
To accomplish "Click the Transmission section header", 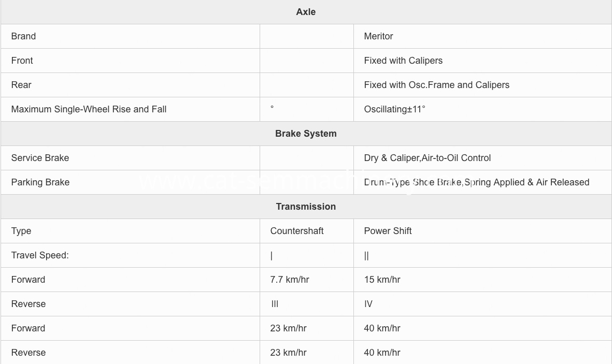I will 306,207.
